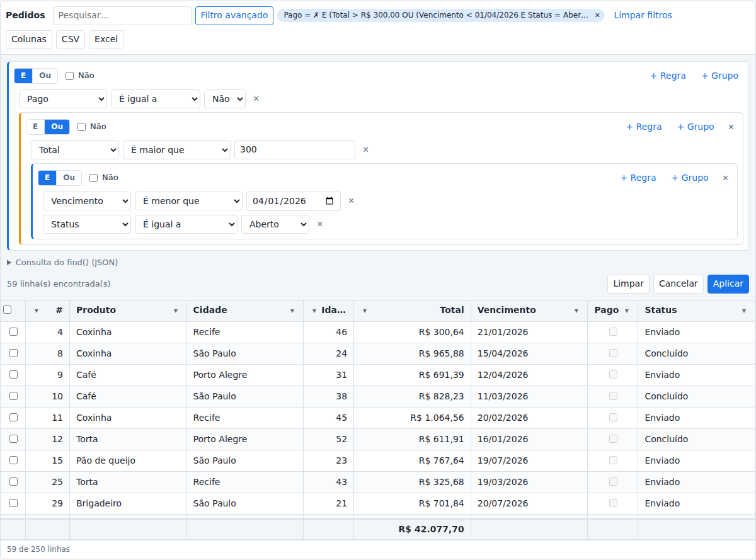
Task: Click the 'R$ 1.064,56' total cell
Action: click(x=413, y=418)
